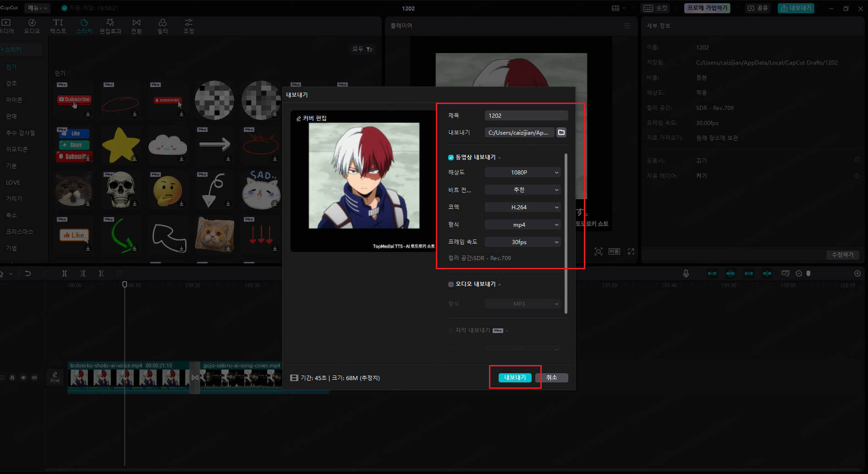
Task: Switch to the 편집효과 tab
Action: (x=110, y=26)
